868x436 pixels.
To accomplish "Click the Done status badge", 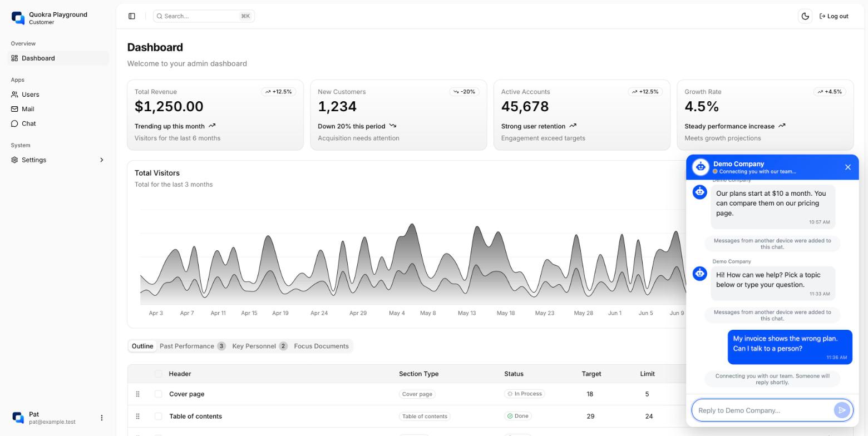I will coord(518,416).
